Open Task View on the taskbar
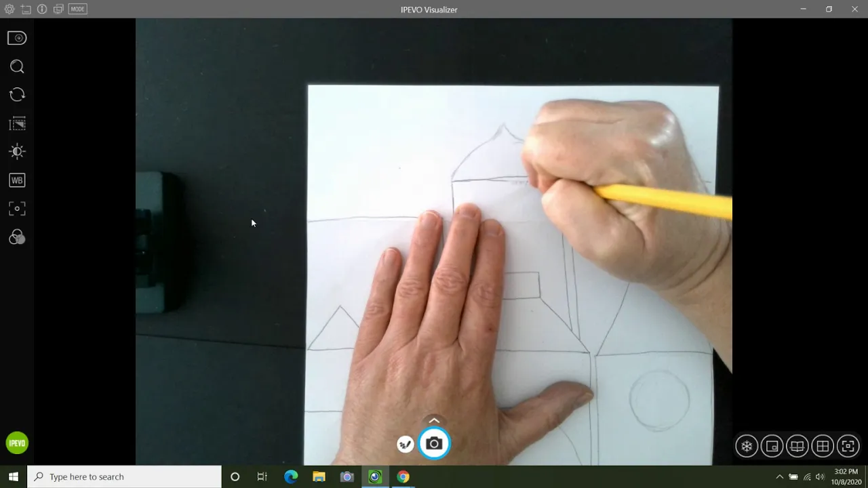Viewport: 868px width, 488px height. pos(262,476)
